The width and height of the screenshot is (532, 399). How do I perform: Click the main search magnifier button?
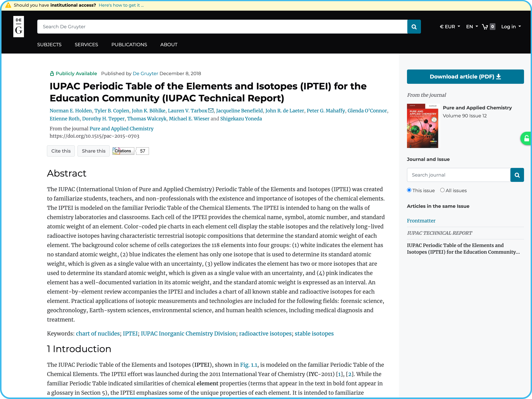click(414, 27)
